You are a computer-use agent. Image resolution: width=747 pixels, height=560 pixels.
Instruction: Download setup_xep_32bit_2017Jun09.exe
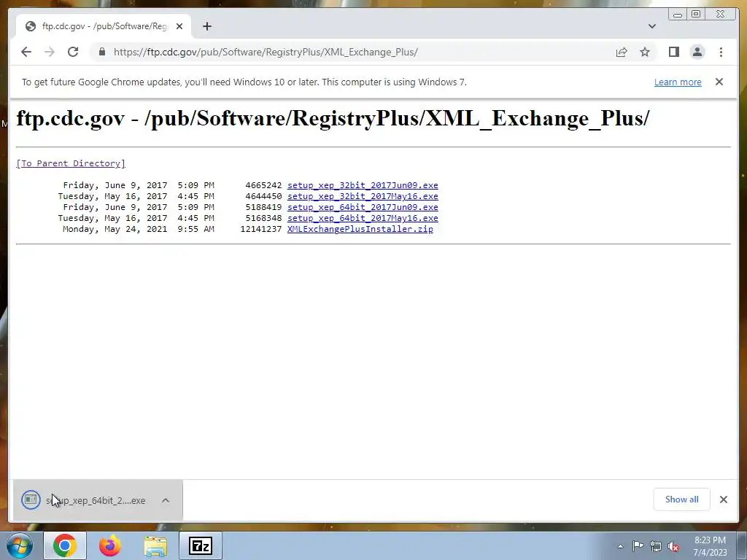tap(363, 185)
